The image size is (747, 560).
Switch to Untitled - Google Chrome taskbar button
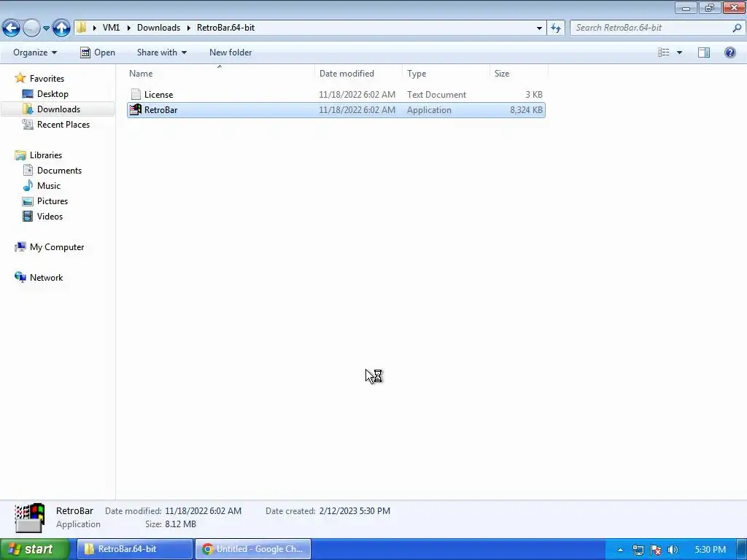(253, 549)
